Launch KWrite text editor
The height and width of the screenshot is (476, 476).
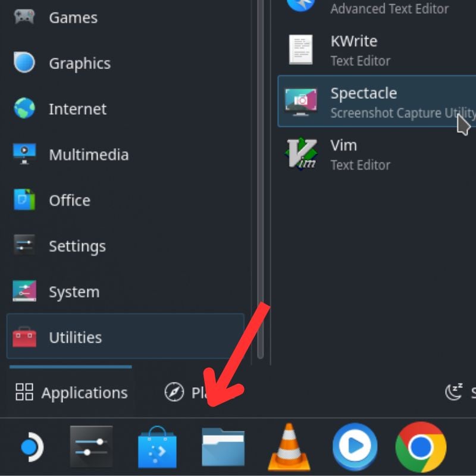click(377, 50)
